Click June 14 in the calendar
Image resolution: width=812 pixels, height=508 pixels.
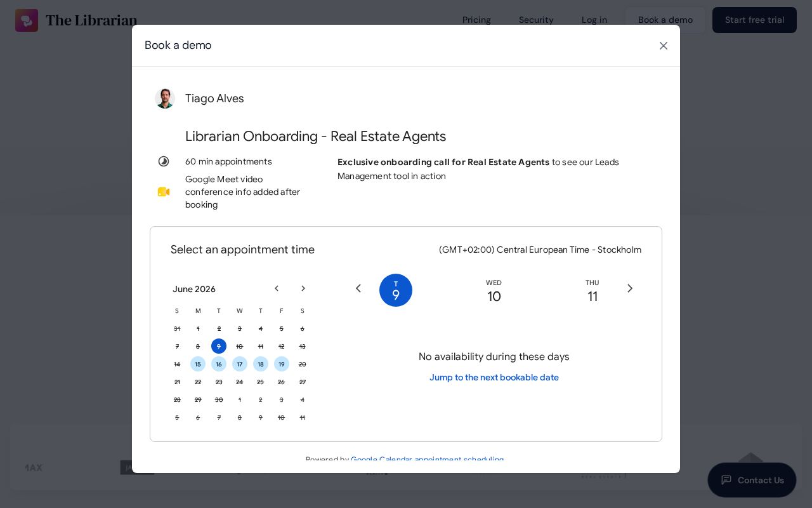point(177,364)
